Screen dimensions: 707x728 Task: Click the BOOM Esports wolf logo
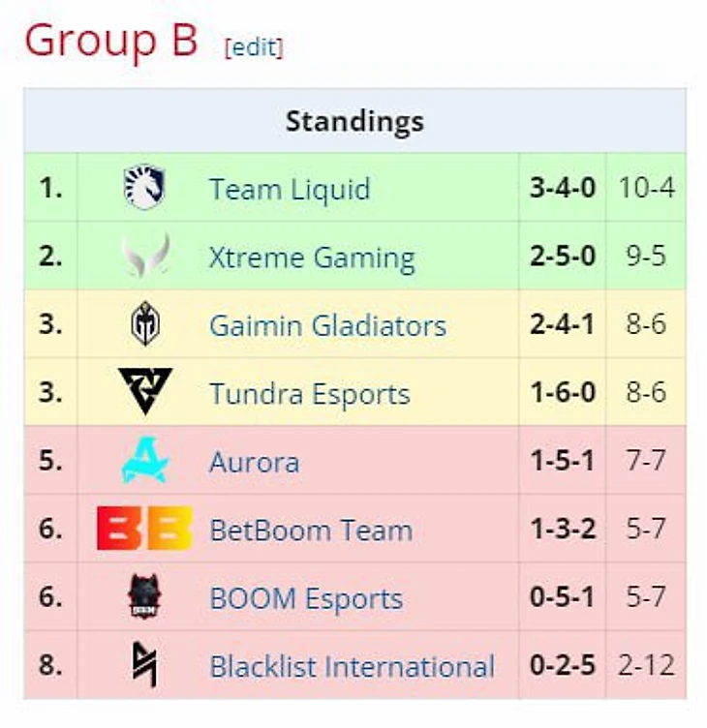point(144,596)
